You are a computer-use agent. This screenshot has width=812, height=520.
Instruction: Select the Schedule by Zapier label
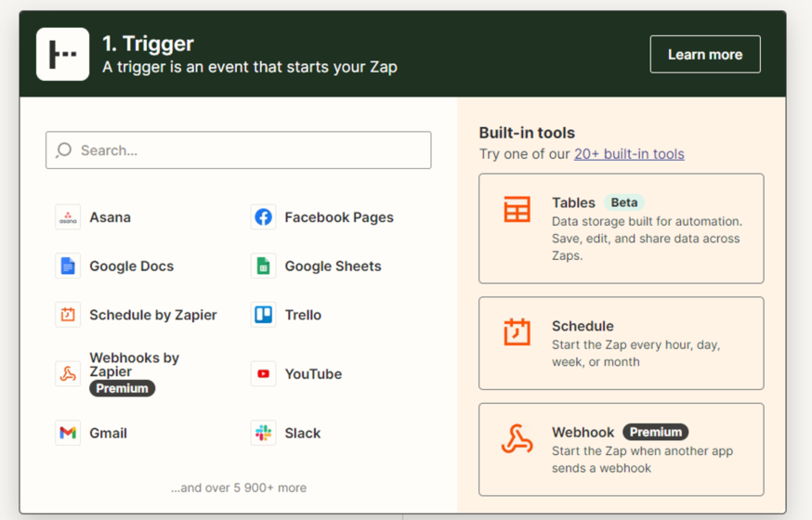[x=153, y=315]
